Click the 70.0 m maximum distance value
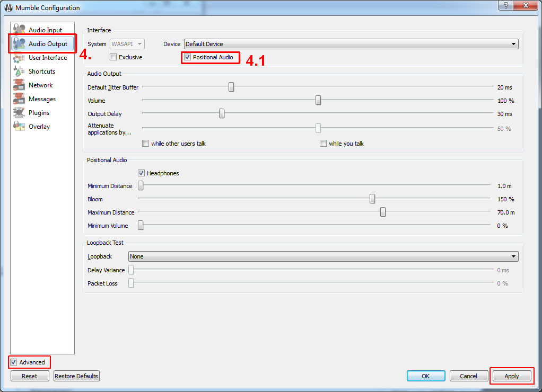 coord(506,212)
